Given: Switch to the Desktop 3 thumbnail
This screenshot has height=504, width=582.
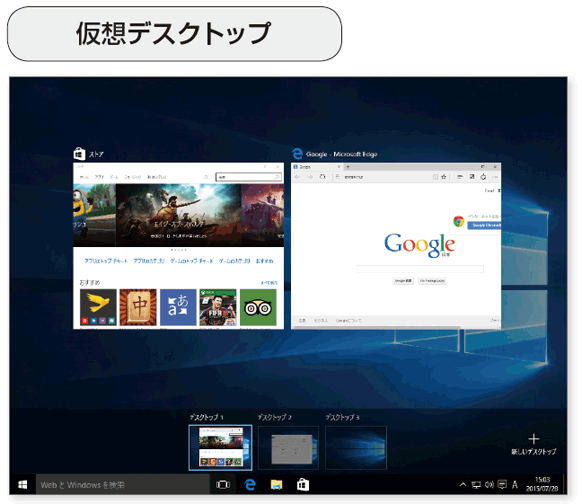Looking at the screenshot, I should pyautogui.click(x=356, y=448).
